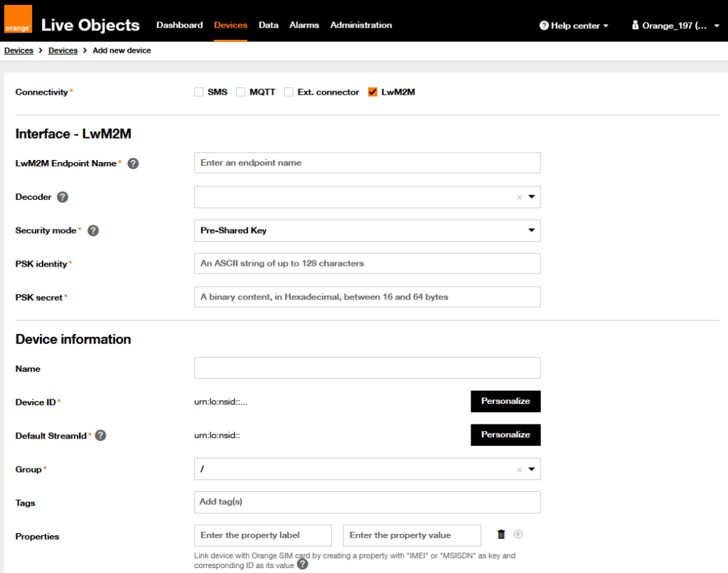Personalize the Device ID
The image size is (728, 573).
click(505, 401)
